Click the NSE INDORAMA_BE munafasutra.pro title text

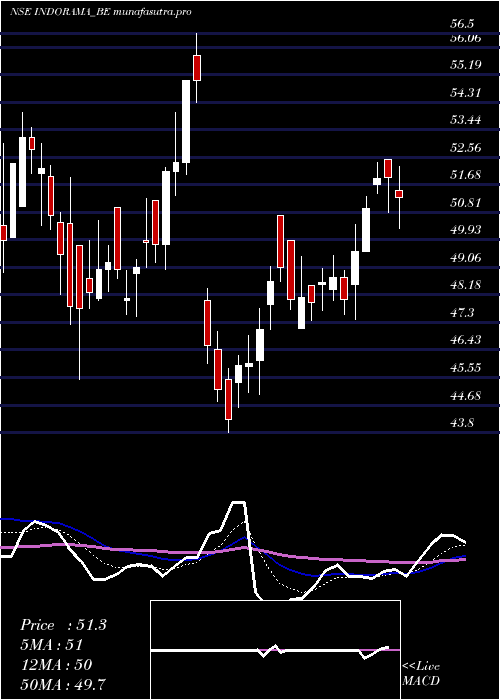(x=100, y=12)
